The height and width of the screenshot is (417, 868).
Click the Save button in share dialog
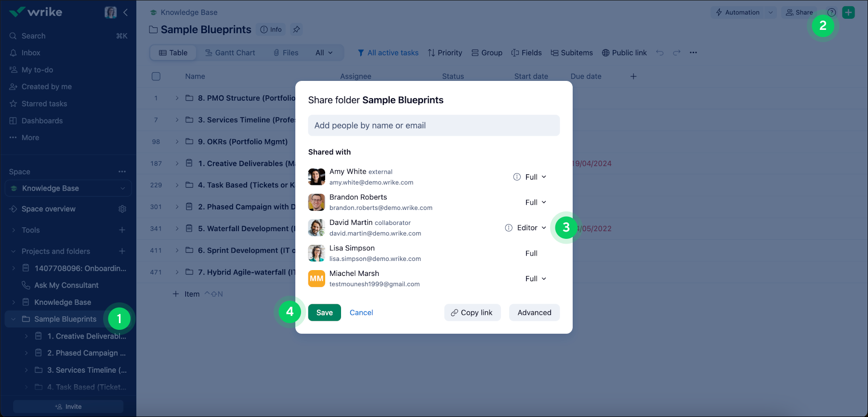point(324,313)
